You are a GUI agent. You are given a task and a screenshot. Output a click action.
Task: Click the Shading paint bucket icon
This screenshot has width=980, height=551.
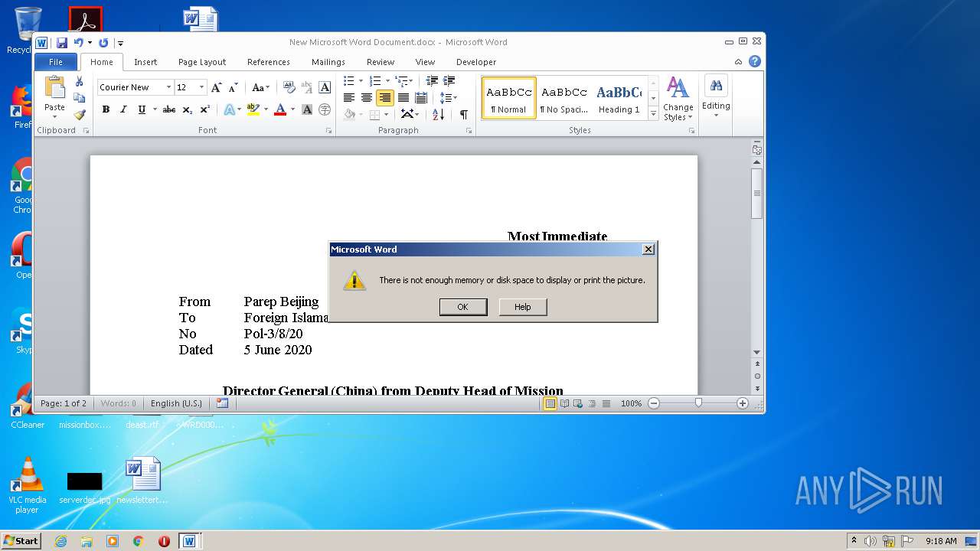349,114
